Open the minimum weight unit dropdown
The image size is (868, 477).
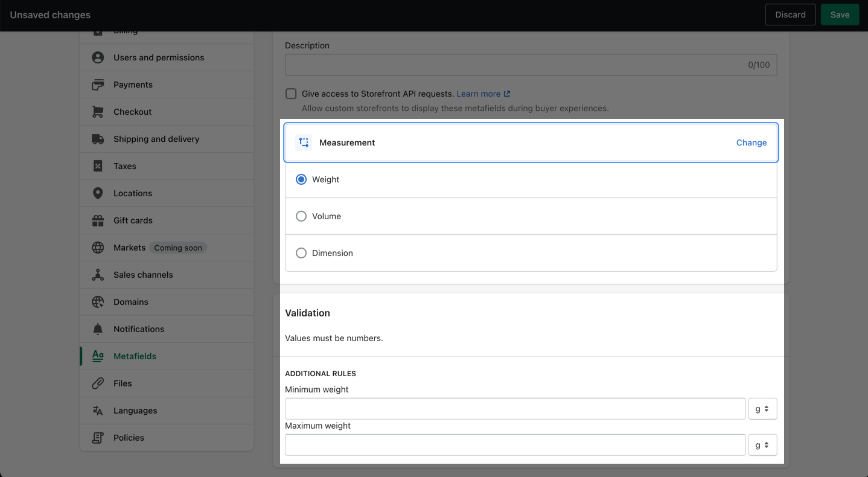(762, 409)
